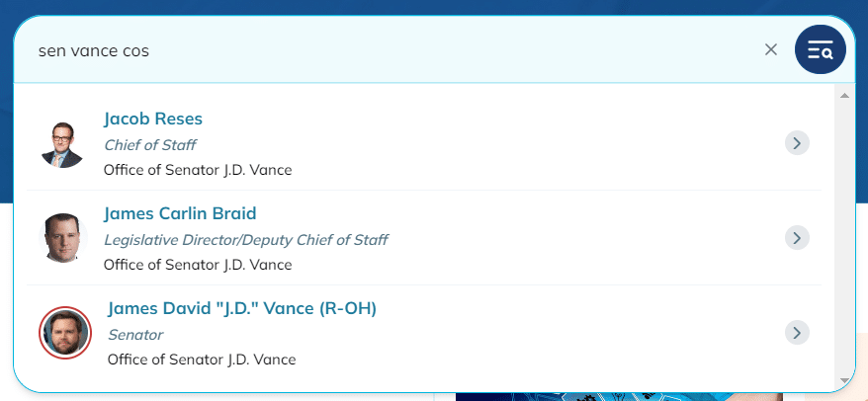Clear the search text with X icon
868x401 pixels.
coord(770,49)
